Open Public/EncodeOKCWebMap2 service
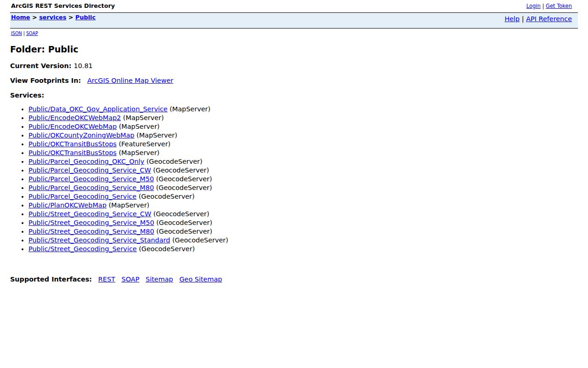The height and width of the screenshot is (368, 588). 74,118
